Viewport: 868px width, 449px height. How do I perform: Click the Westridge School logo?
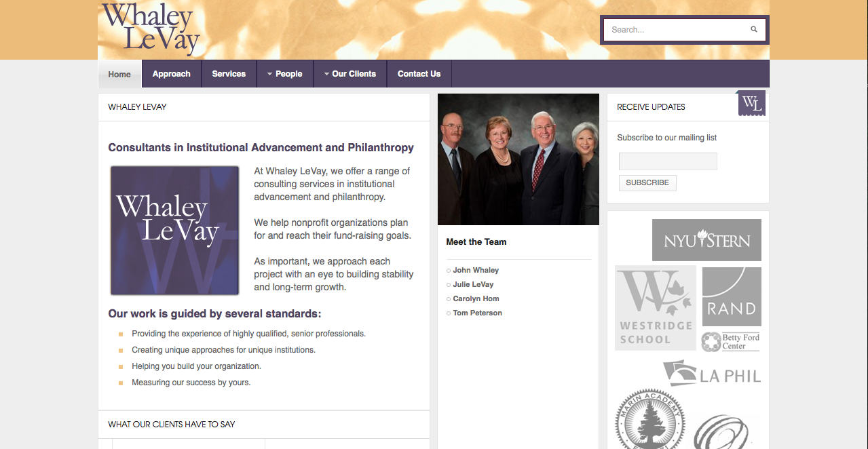point(655,307)
